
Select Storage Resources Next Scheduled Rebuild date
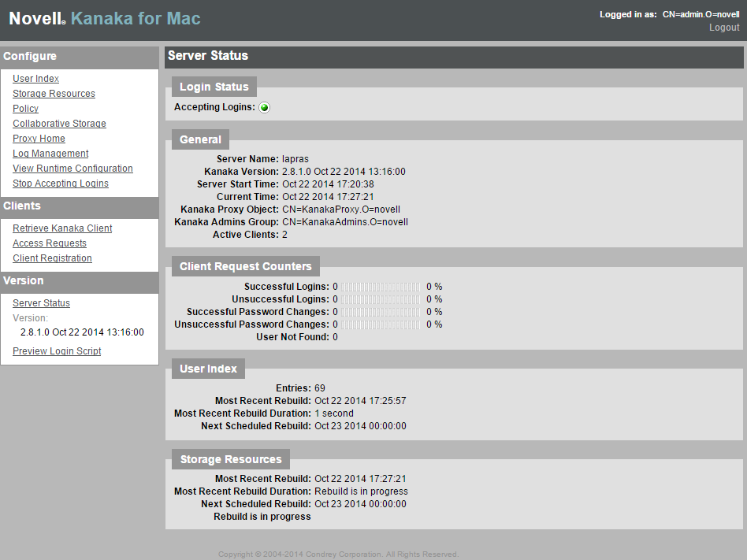[360, 504]
